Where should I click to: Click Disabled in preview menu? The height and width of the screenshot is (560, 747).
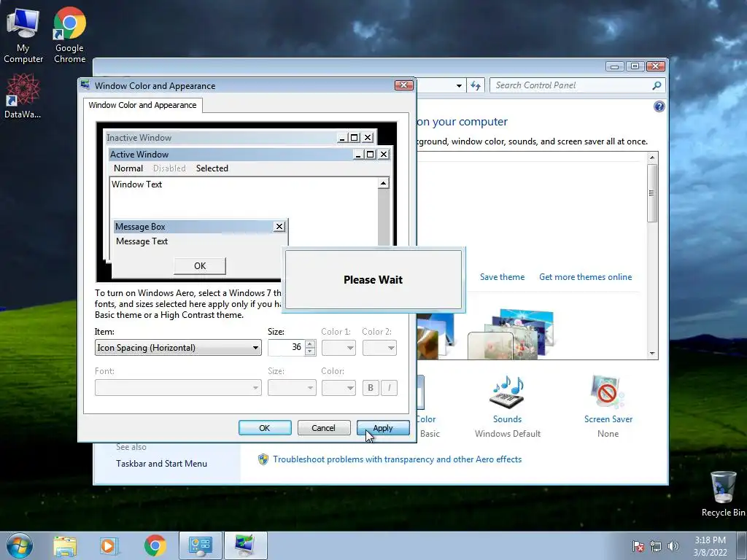click(x=169, y=168)
